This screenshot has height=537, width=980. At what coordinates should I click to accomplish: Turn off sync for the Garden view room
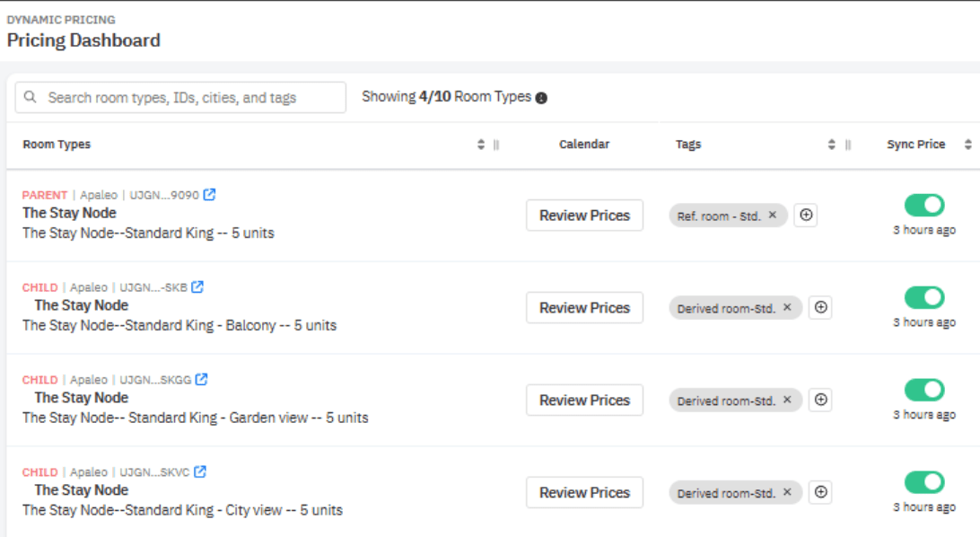click(x=924, y=391)
